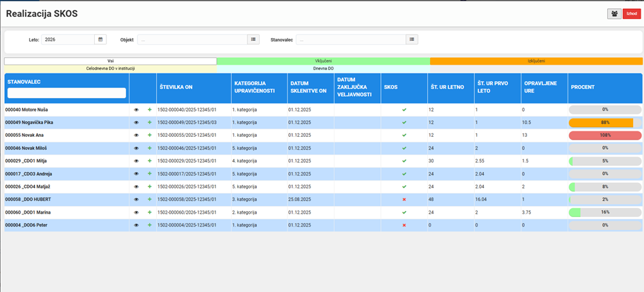Filter by Celodnevna DO v instituciji
The image size is (644, 292).
coord(110,69)
